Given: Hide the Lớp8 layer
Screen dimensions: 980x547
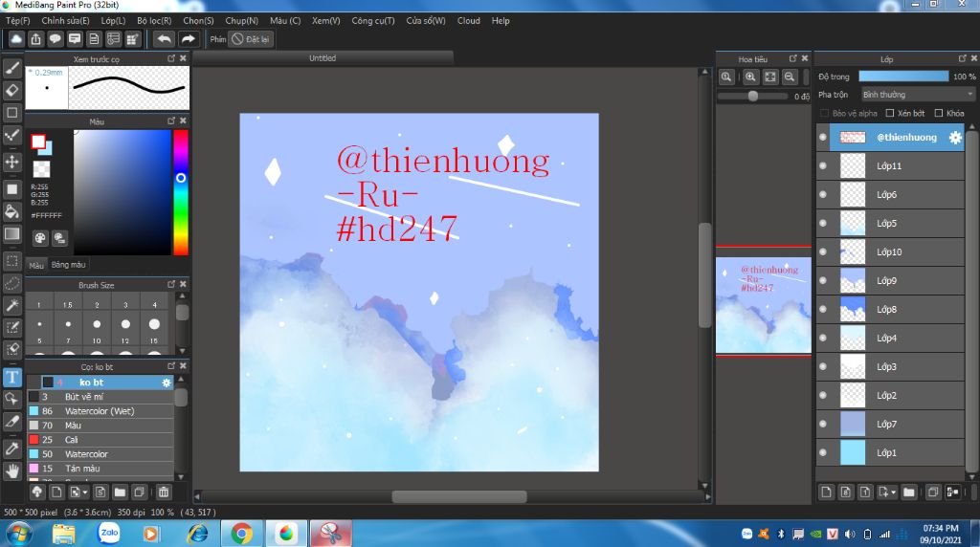Looking at the screenshot, I should [823, 310].
